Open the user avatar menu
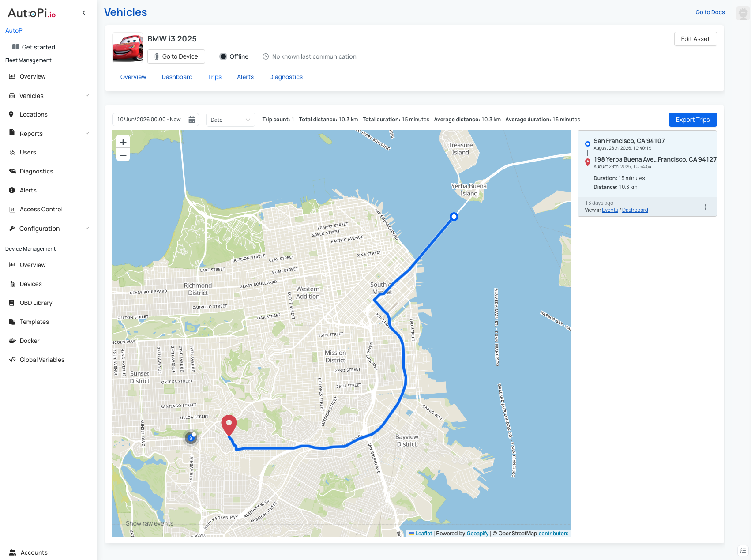The width and height of the screenshot is (751, 560). click(x=743, y=13)
